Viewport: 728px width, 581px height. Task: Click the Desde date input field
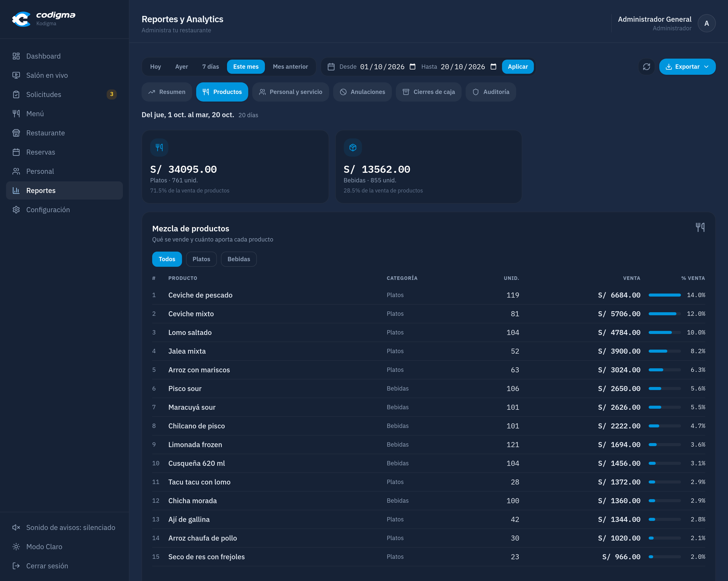click(388, 67)
